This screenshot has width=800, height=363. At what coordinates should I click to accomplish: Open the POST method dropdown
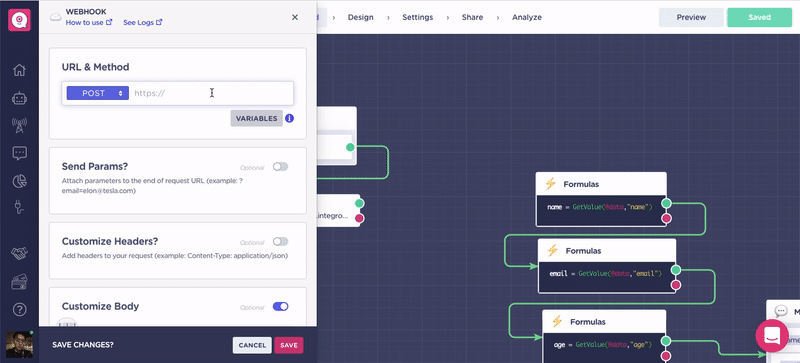[97, 93]
